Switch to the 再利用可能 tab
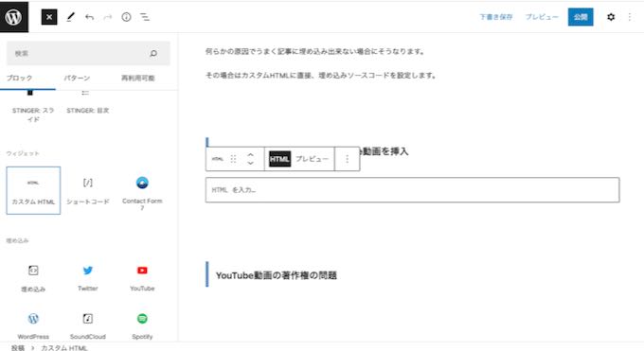The image size is (644, 351). [137, 78]
